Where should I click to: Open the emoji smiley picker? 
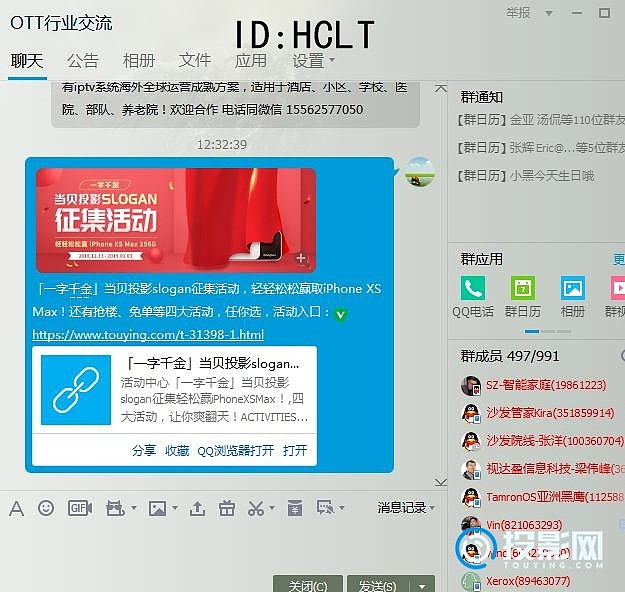[x=46, y=508]
